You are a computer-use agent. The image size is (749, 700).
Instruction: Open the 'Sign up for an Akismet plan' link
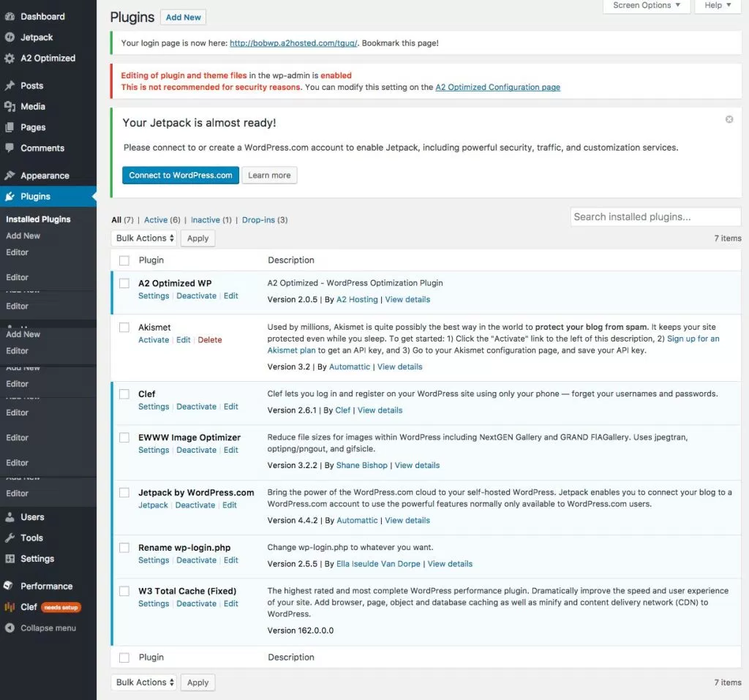693,339
